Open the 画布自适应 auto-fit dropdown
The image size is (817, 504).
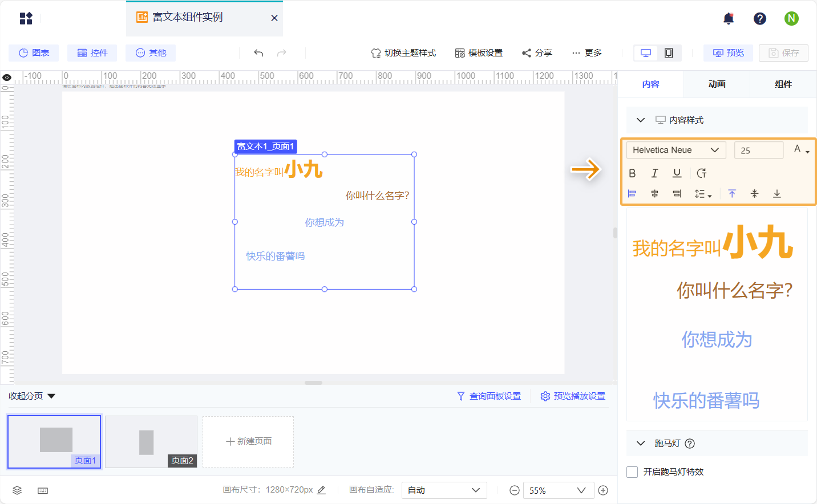click(444, 490)
